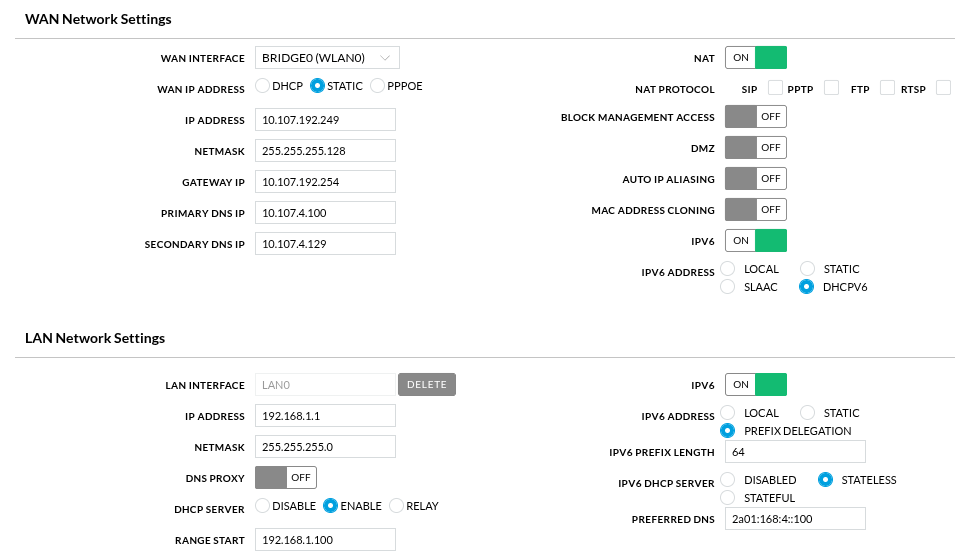The width and height of the screenshot is (972, 553).
Task: Choose Stateful IPv6 DHCP server option
Action: pyautogui.click(x=728, y=498)
